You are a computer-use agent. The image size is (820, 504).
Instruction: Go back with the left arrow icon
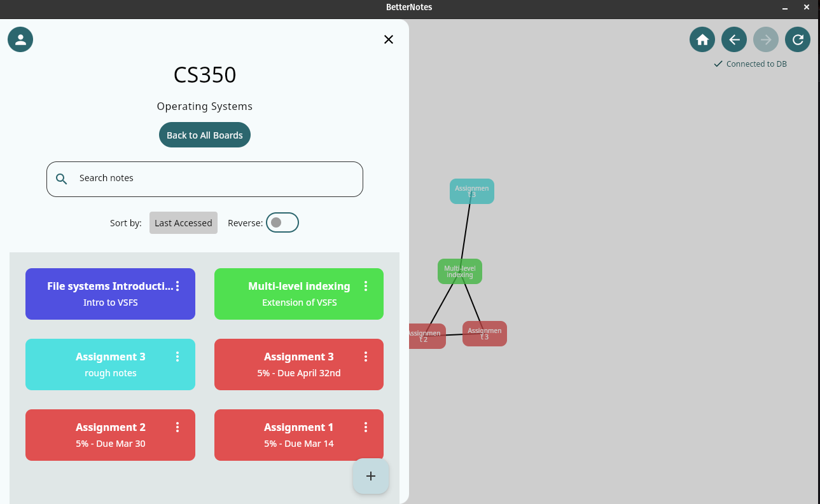[734, 39]
